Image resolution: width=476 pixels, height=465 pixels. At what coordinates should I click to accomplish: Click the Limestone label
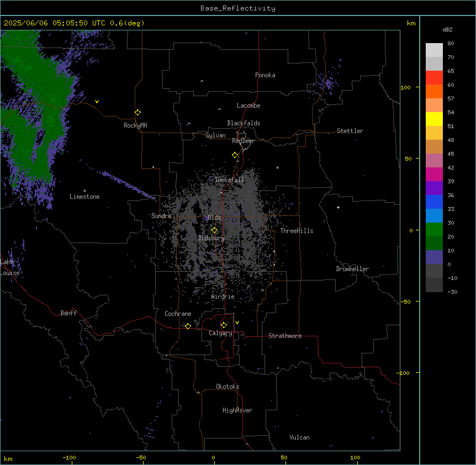84,197
